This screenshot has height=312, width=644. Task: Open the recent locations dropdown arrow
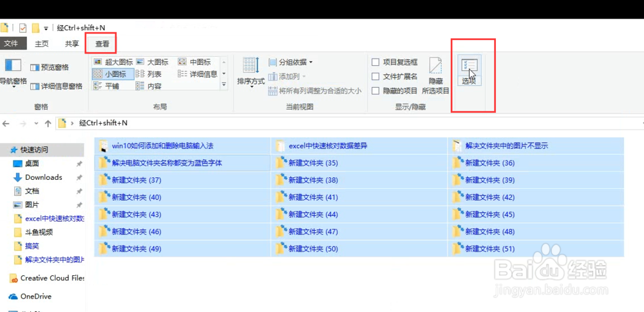[x=35, y=123]
